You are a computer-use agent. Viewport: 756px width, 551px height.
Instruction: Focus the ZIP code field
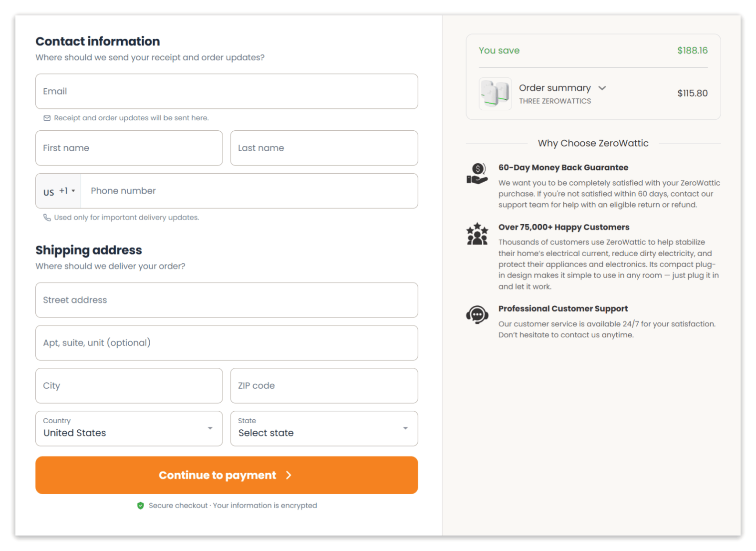324,386
